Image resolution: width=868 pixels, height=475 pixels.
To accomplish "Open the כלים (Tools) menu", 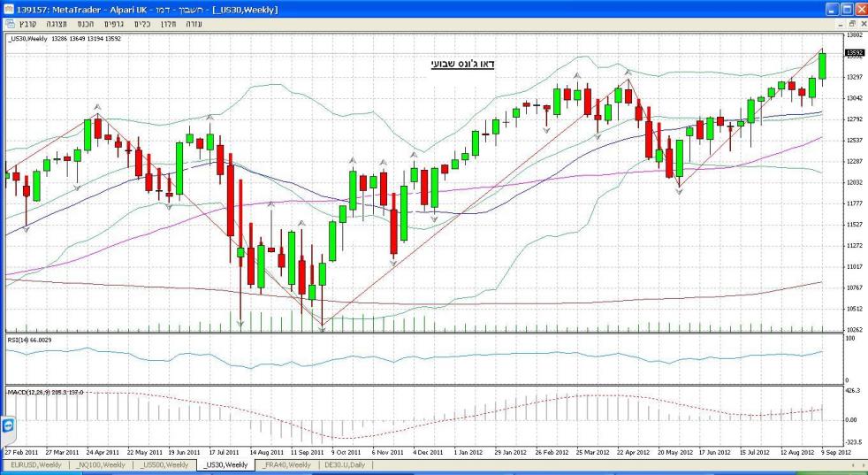I will pyautogui.click(x=144, y=24).
